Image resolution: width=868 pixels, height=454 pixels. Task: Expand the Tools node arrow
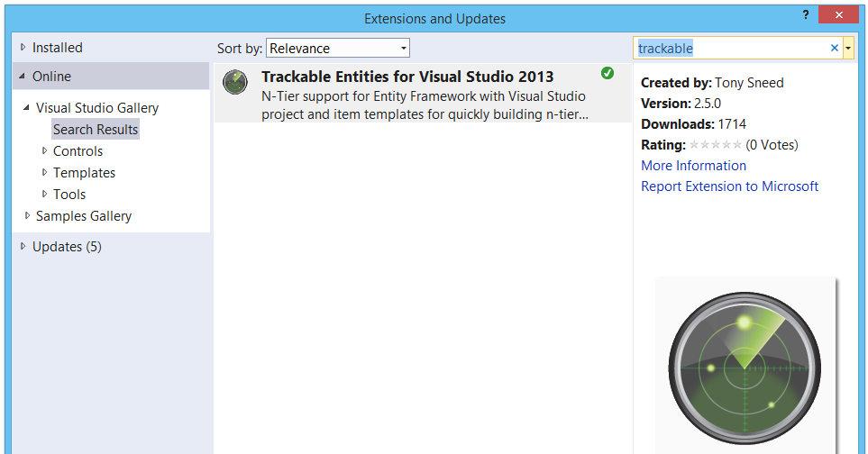[x=44, y=194]
